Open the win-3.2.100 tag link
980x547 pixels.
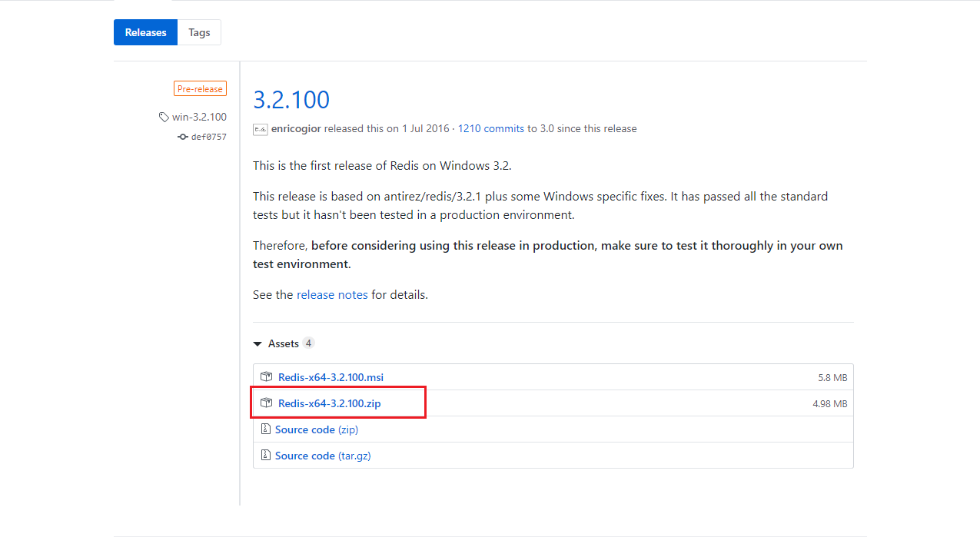[199, 117]
